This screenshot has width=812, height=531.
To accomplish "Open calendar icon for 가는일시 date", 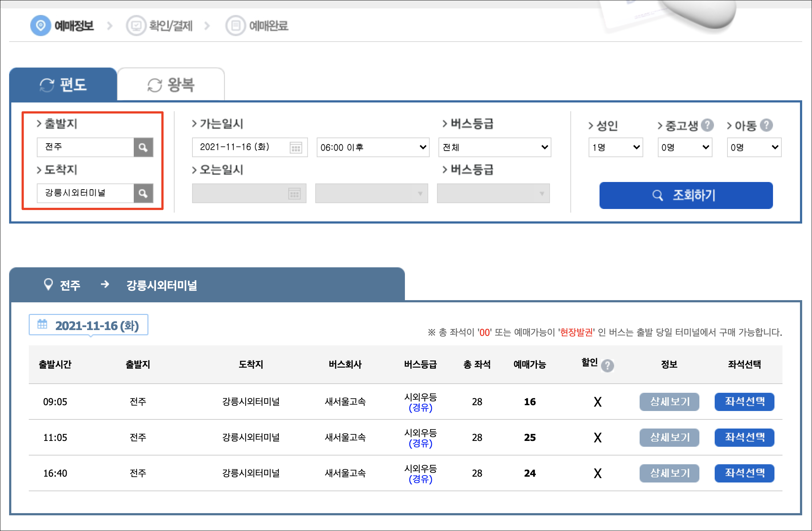I will coord(296,148).
